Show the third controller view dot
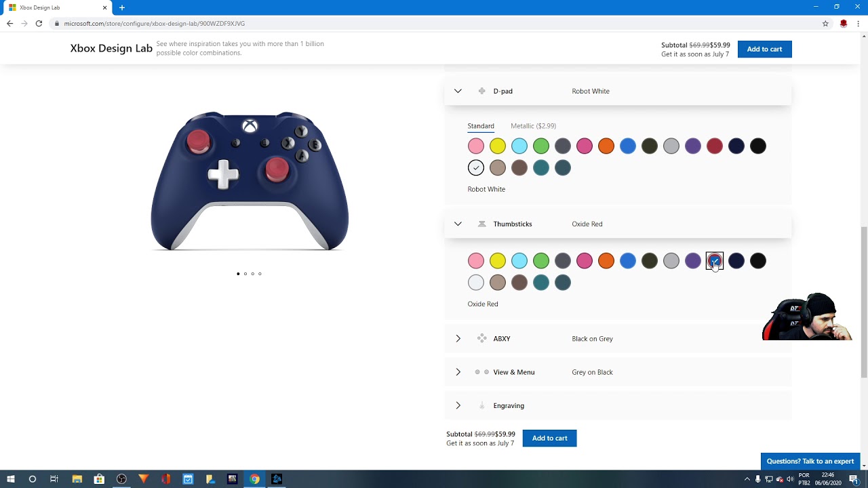The width and height of the screenshot is (868, 488). click(x=252, y=274)
